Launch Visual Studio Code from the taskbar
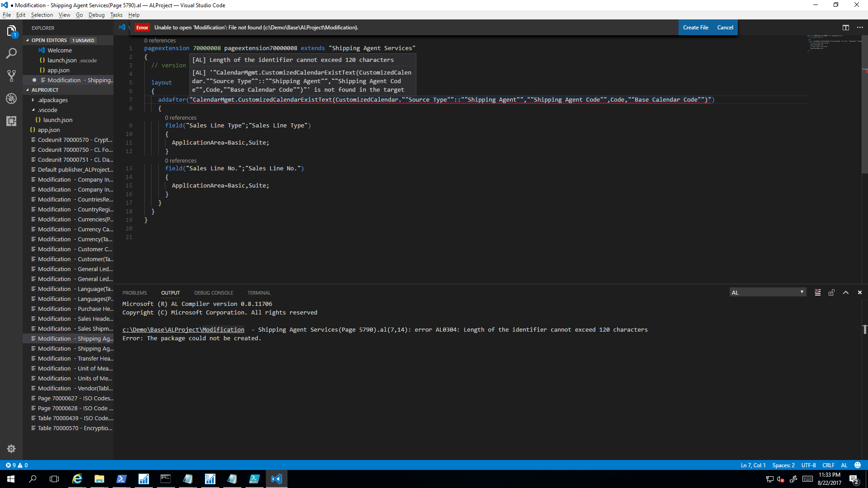The width and height of the screenshot is (868, 488). (276, 479)
